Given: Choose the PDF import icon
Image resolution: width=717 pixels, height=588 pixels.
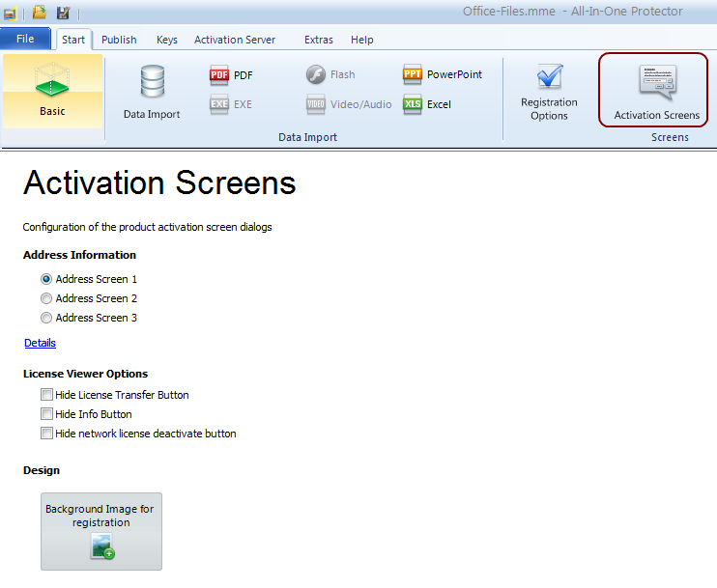Looking at the screenshot, I should tap(219, 75).
